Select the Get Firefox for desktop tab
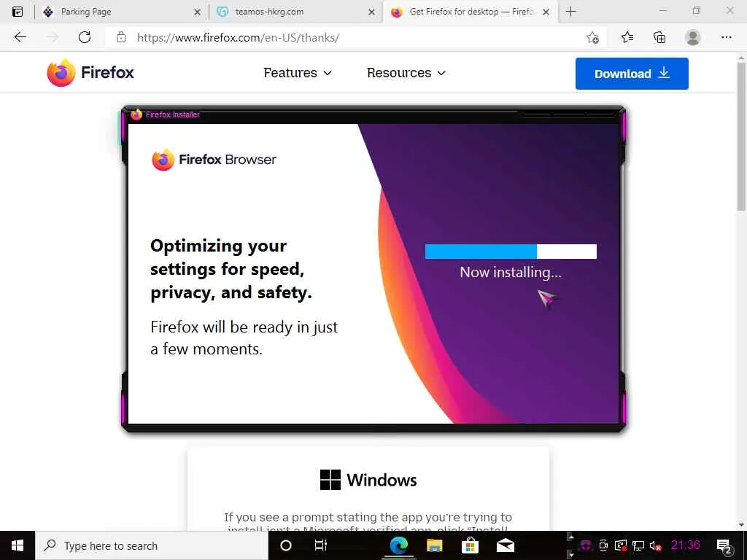The height and width of the screenshot is (560, 747). point(470,12)
